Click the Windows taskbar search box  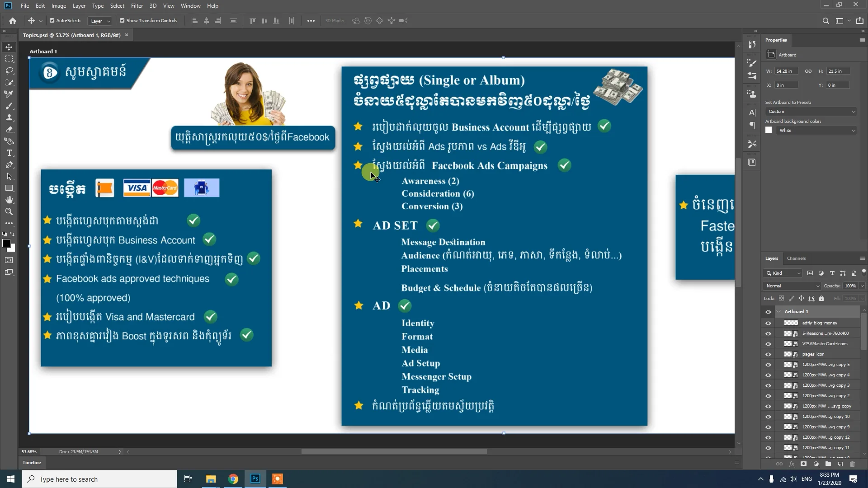click(x=99, y=479)
